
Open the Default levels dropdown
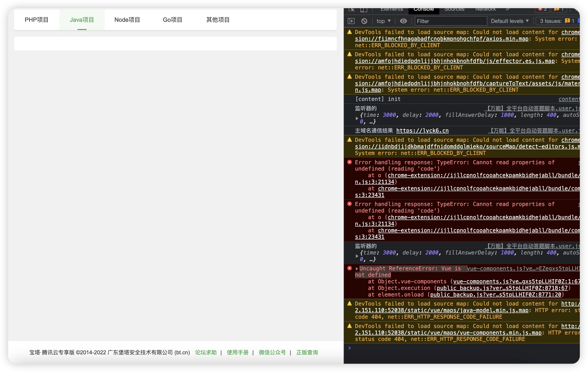510,21
